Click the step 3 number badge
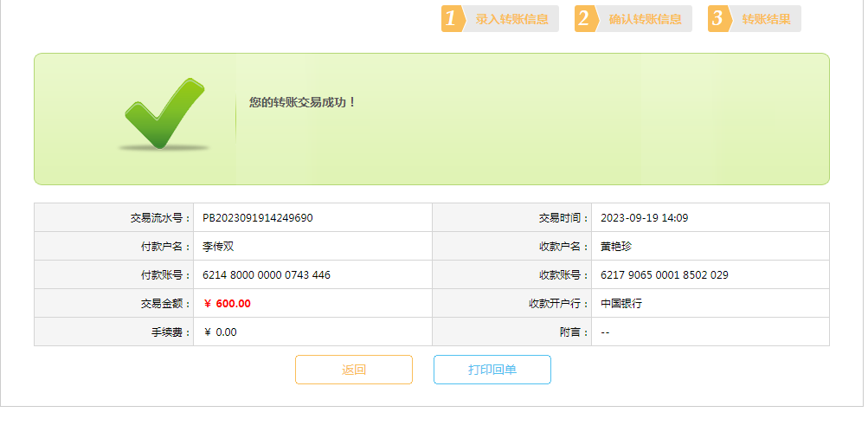 pyautogui.click(x=717, y=19)
